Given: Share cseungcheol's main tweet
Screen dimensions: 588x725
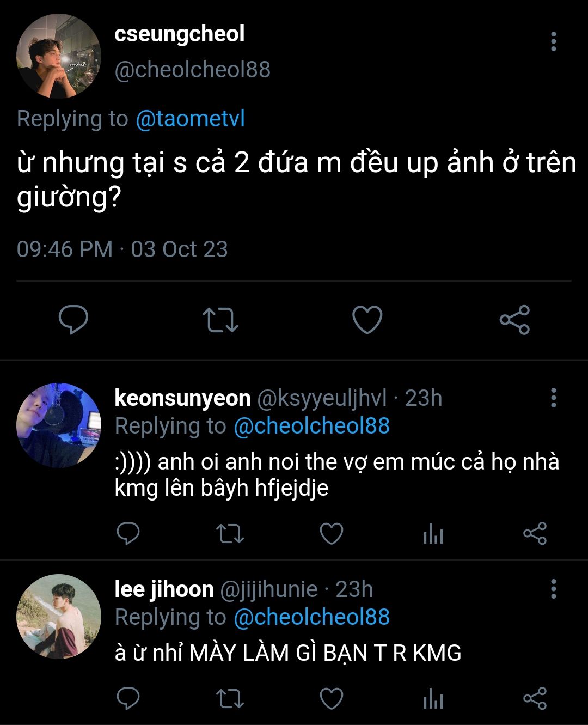Looking at the screenshot, I should [514, 319].
